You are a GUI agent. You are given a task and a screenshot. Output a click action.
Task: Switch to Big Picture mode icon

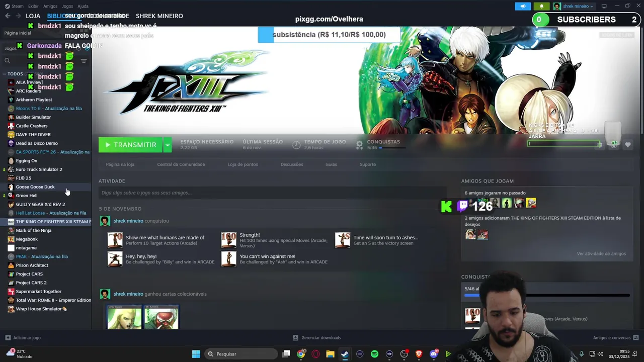(604, 6)
